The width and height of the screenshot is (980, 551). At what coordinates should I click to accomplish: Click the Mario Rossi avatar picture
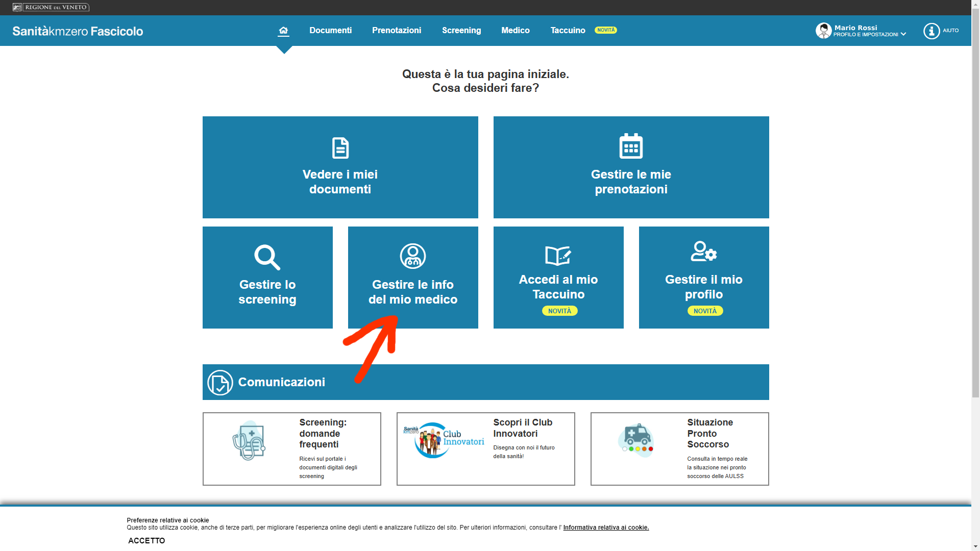pyautogui.click(x=823, y=31)
